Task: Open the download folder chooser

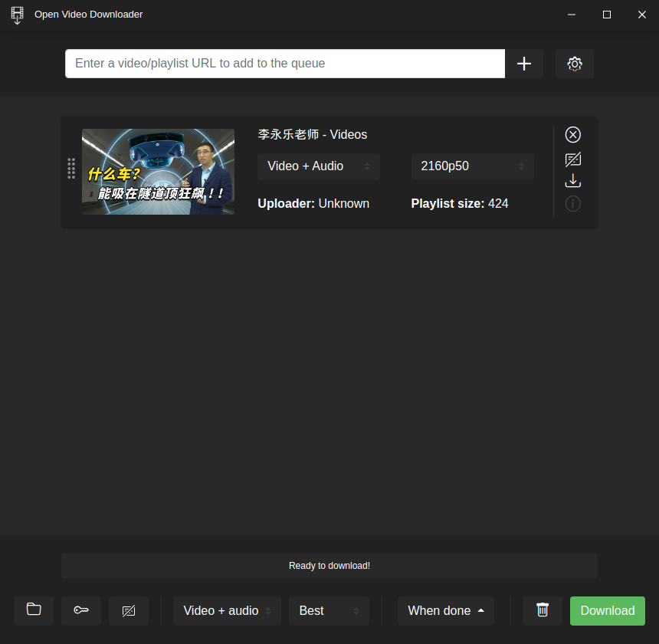Action: (x=34, y=610)
